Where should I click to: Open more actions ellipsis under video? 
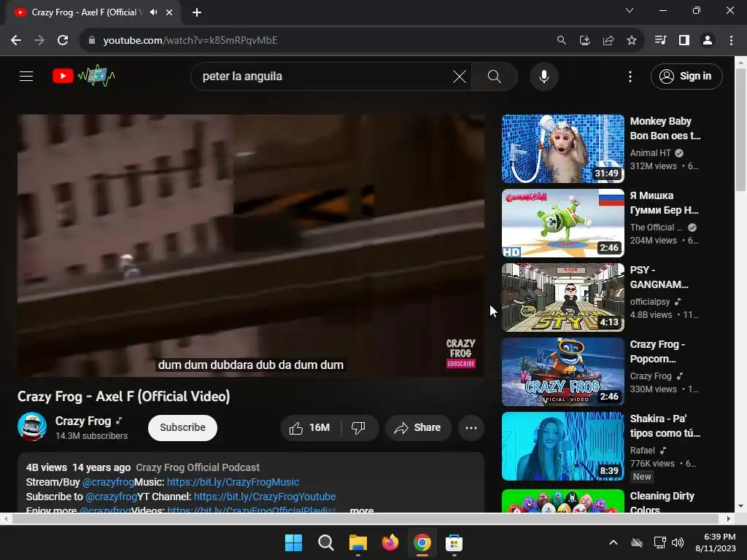(471, 427)
